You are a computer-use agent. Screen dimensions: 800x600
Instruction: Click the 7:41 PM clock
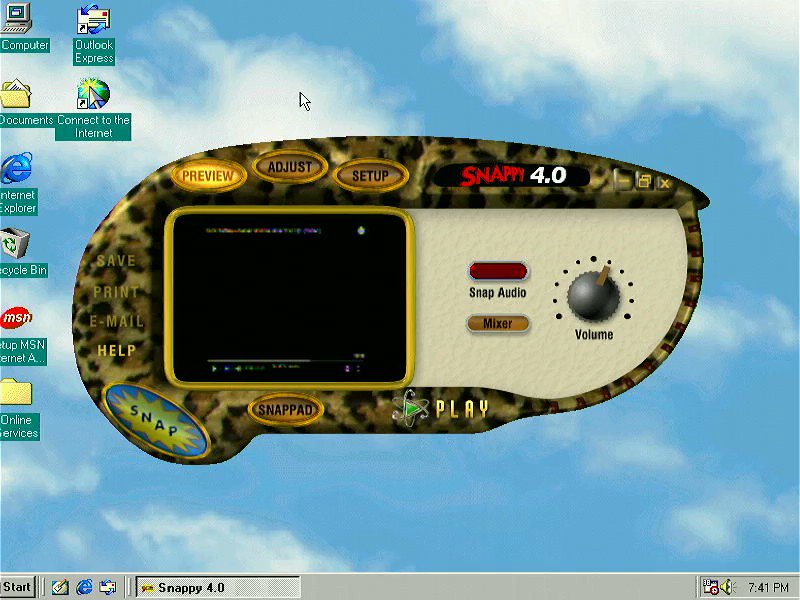(x=768, y=587)
